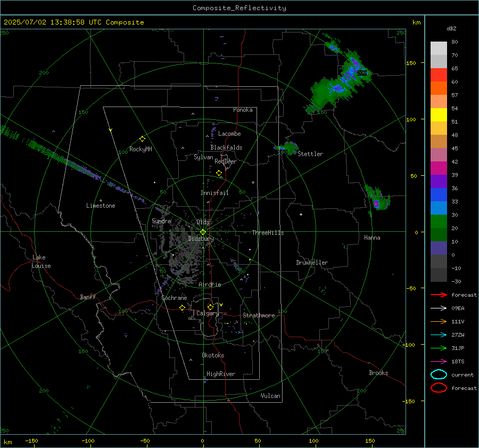479x448 pixels.
Task: Click the Okotoks town label
Action: click(x=213, y=355)
